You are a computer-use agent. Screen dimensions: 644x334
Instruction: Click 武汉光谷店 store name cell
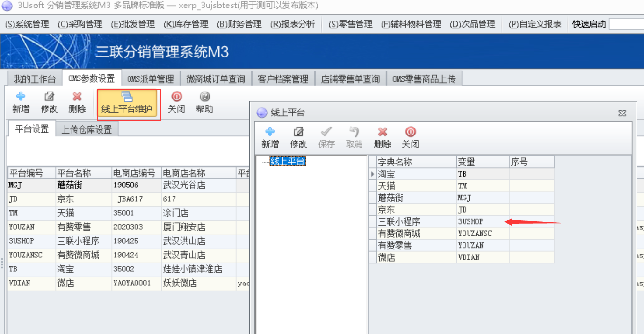click(199, 185)
